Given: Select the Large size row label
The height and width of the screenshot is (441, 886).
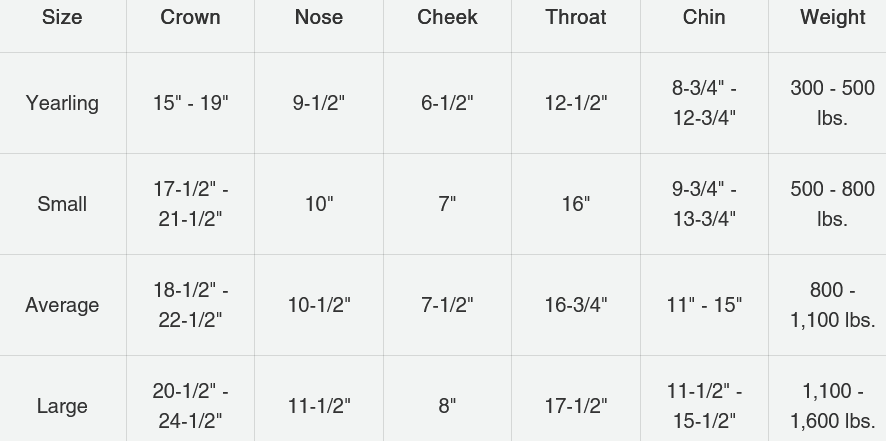Looking at the screenshot, I should pos(62,406).
